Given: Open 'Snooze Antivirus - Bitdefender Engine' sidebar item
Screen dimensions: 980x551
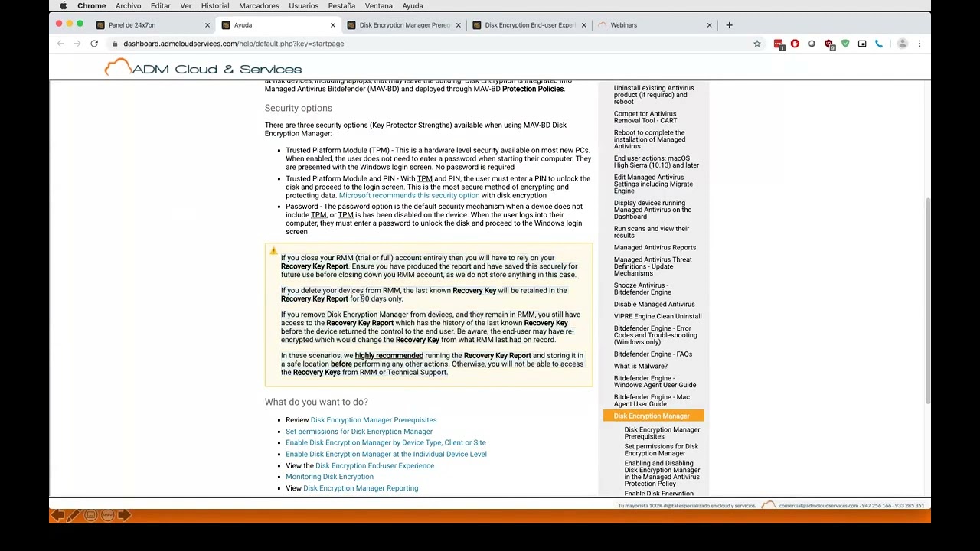Looking at the screenshot, I should tap(642, 289).
